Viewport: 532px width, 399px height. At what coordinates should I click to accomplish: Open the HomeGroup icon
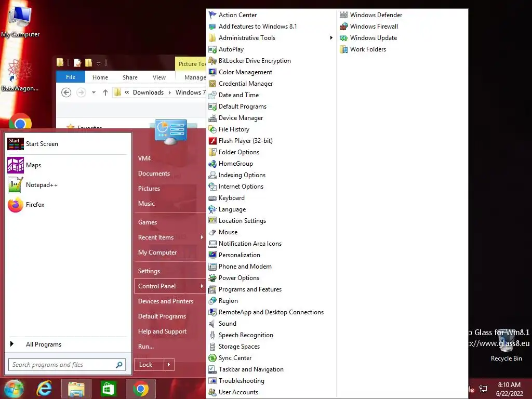click(x=212, y=164)
